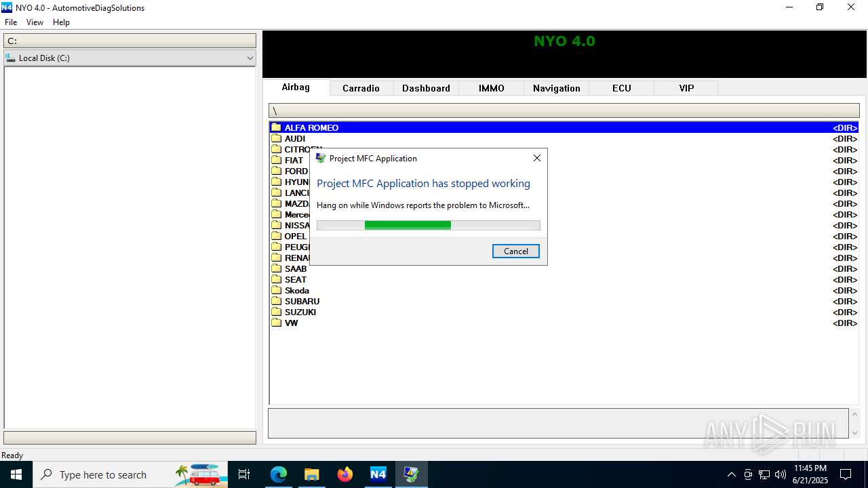This screenshot has height=488, width=868.
Task: Open the Windows Start menu
Action: pos(16,474)
